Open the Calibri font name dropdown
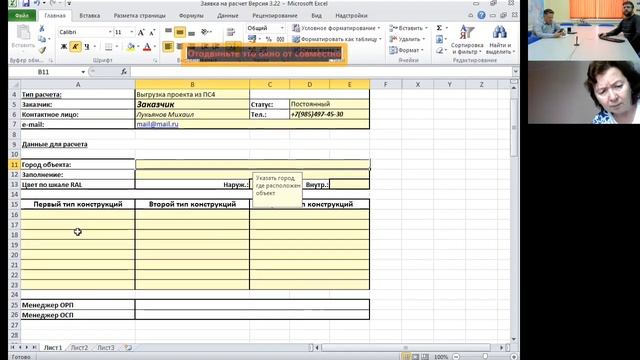Screen dimensions: 640x360 [110, 32]
